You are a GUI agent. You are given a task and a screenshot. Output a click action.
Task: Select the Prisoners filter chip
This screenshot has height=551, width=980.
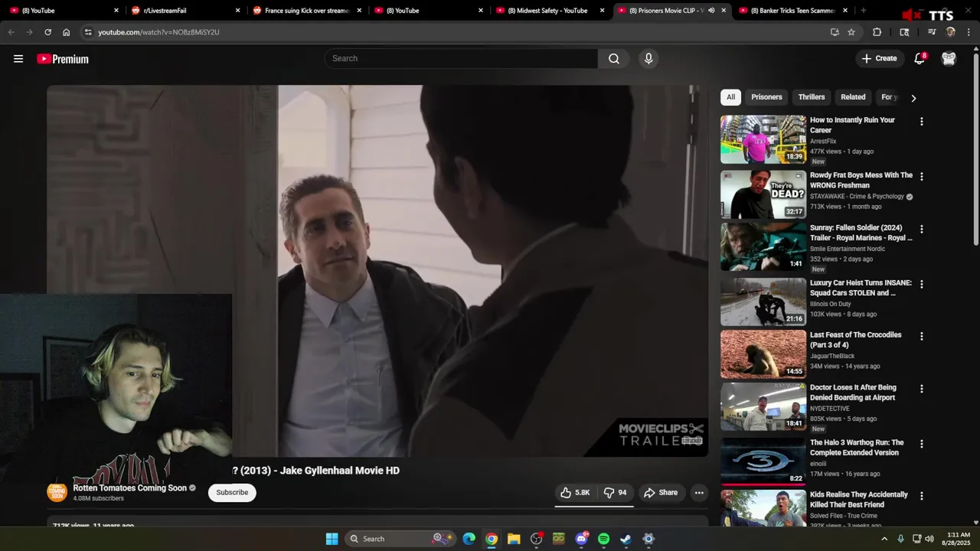[x=766, y=97]
